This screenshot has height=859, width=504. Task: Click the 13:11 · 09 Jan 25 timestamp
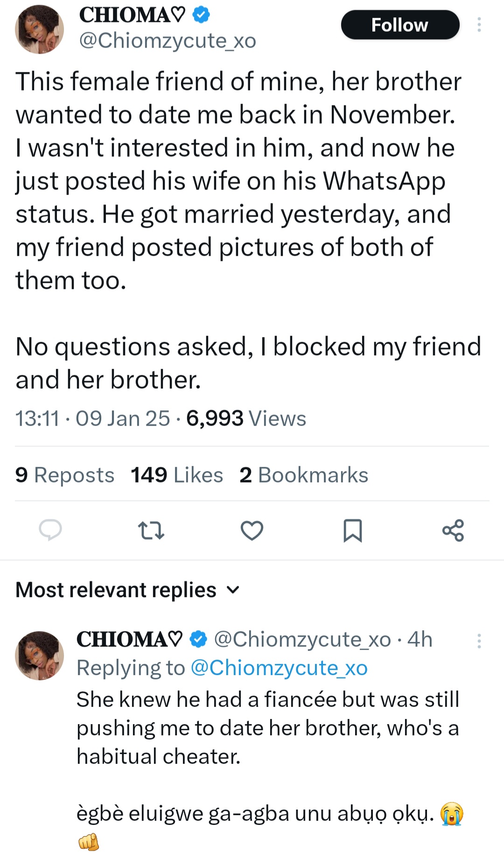(92, 418)
